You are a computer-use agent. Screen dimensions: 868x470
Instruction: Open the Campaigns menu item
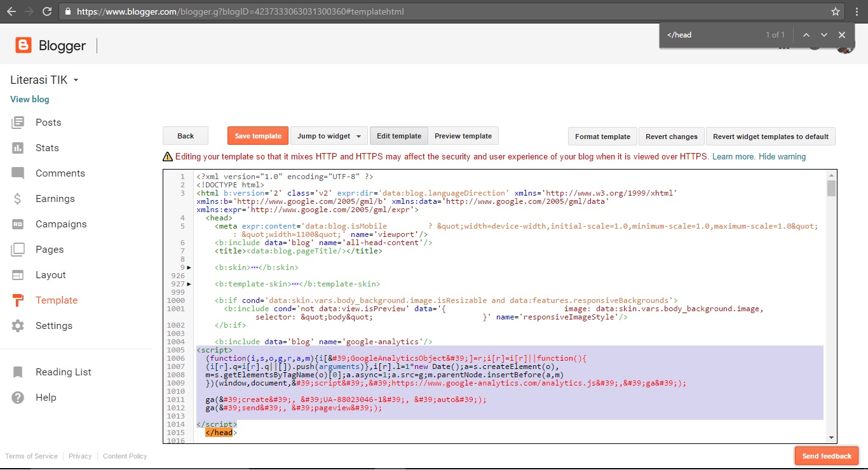(x=61, y=224)
